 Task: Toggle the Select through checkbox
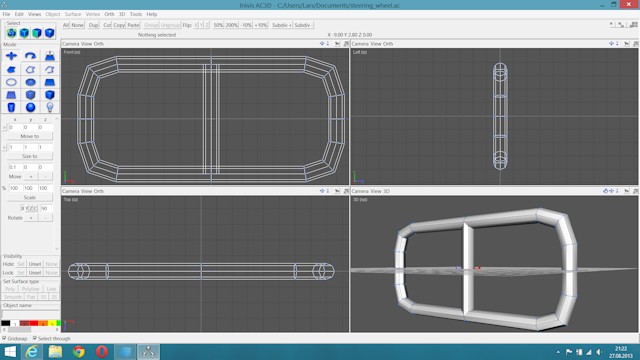tap(35, 338)
